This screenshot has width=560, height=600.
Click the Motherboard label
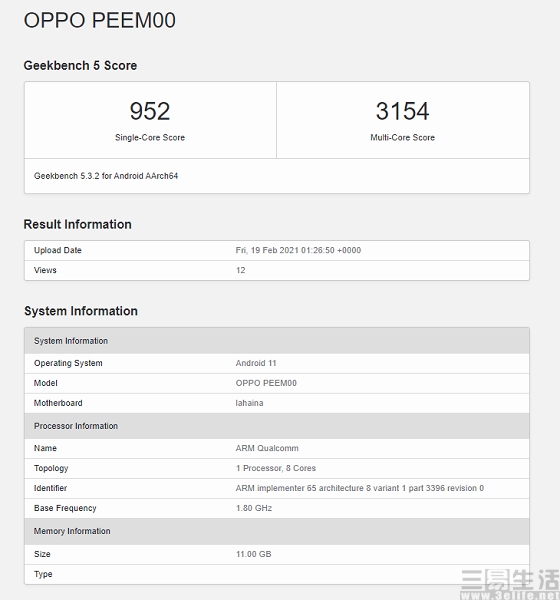pyautogui.click(x=58, y=403)
